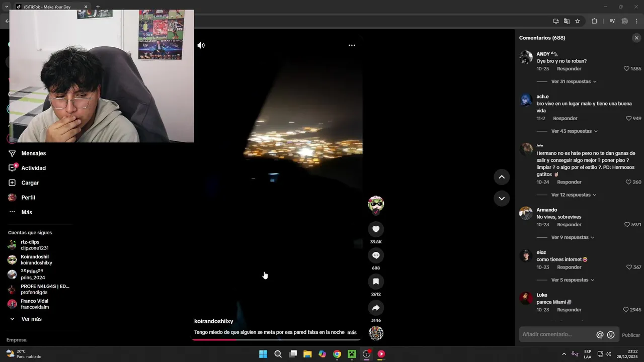Close the Comentarios panel
The image size is (644, 362).
click(636, 38)
